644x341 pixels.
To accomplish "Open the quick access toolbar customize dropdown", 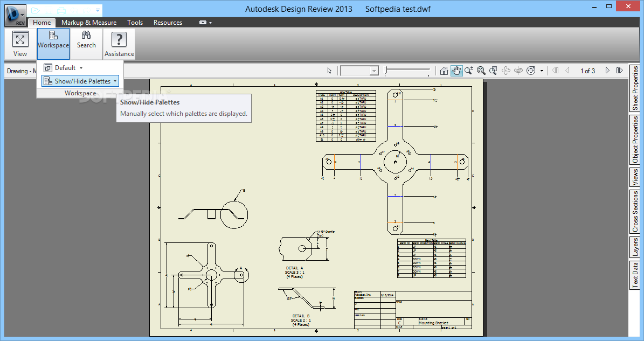I will coord(98,10).
